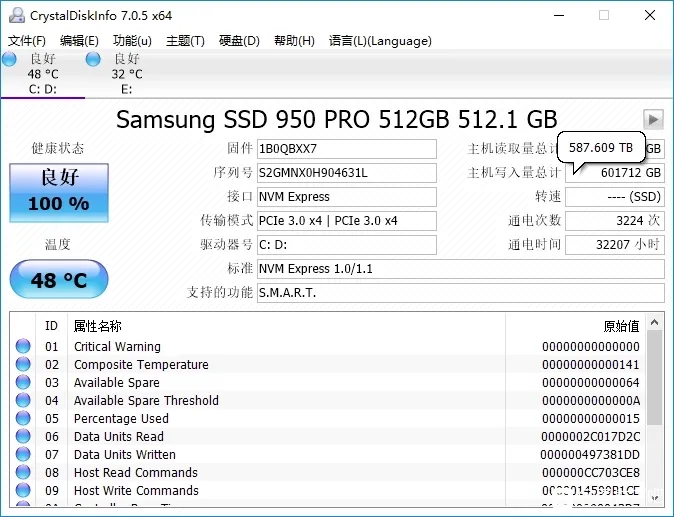
Task: Click the next disk arrow button
Action: (653, 119)
